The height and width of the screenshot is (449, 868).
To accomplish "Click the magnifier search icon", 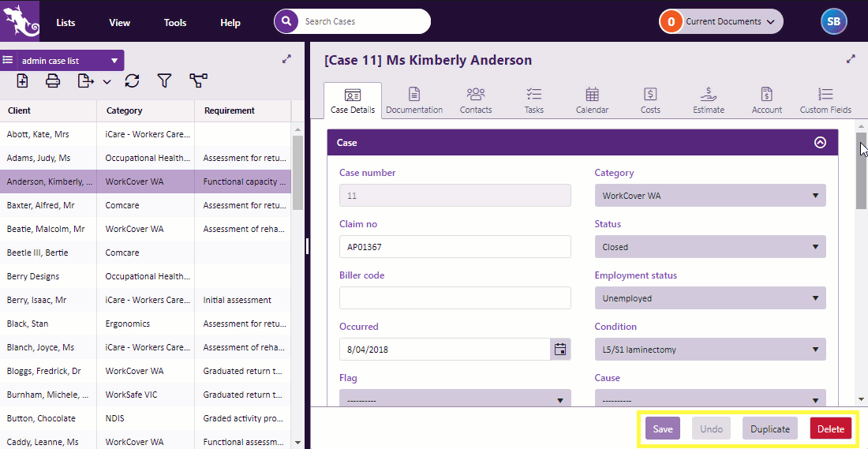I will click(286, 21).
